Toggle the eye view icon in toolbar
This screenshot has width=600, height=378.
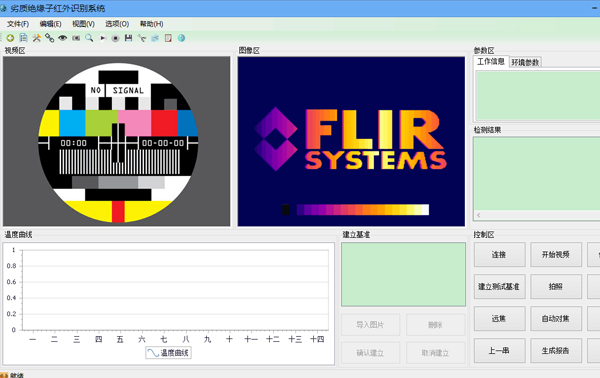[63, 38]
